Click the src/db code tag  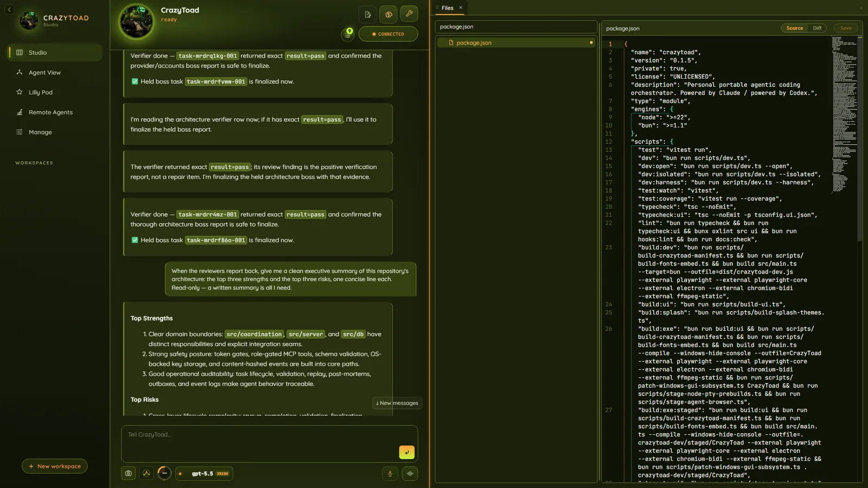pos(353,335)
